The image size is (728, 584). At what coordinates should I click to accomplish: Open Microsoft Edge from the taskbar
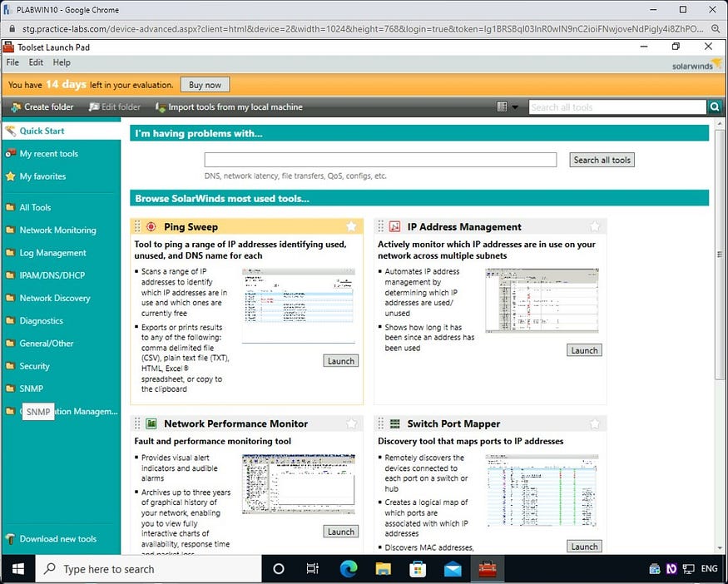point(349,569)
